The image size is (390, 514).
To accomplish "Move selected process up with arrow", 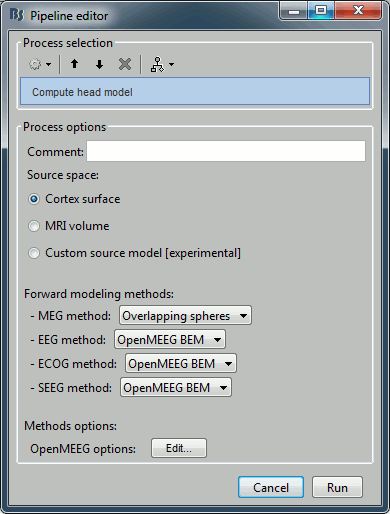I will (x=74, y=64).
